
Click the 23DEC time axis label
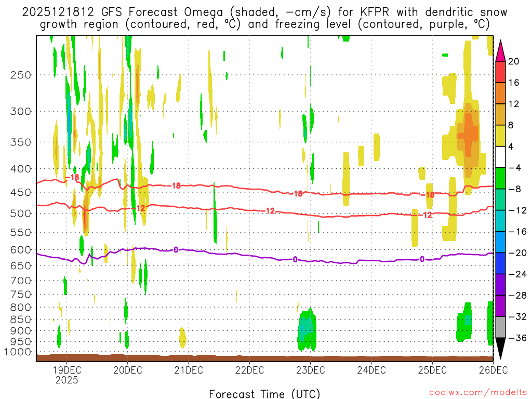(311, 370)
